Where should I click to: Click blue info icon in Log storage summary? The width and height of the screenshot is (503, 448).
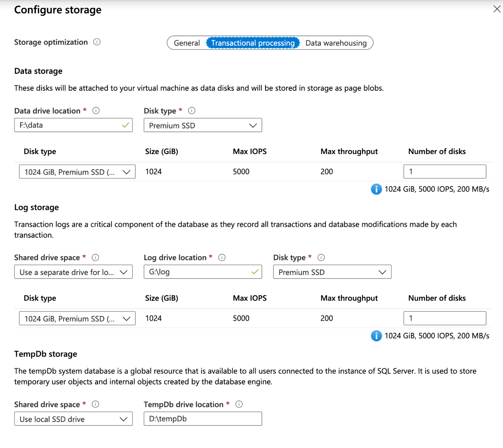[x=376, y=336]
